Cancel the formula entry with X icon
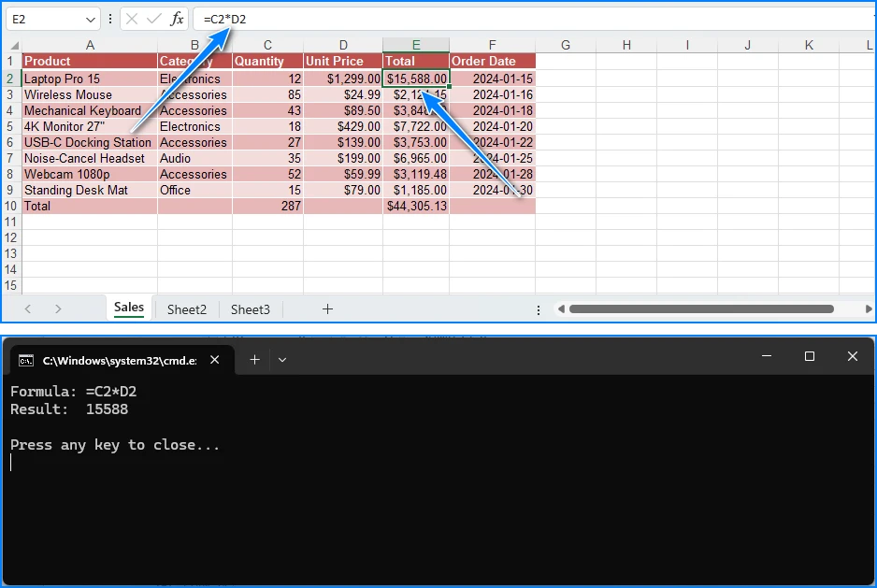This screenshot has height=588, width=877. click(132, 20)
